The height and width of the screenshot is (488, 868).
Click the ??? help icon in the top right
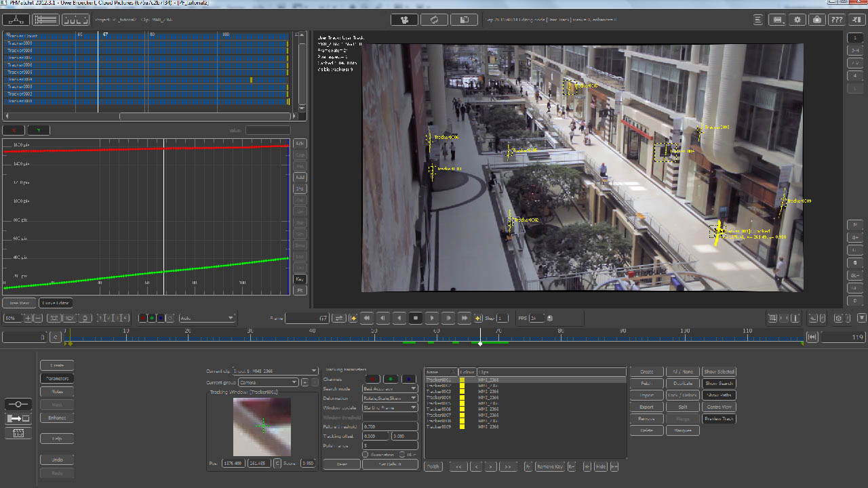(837, 20)
